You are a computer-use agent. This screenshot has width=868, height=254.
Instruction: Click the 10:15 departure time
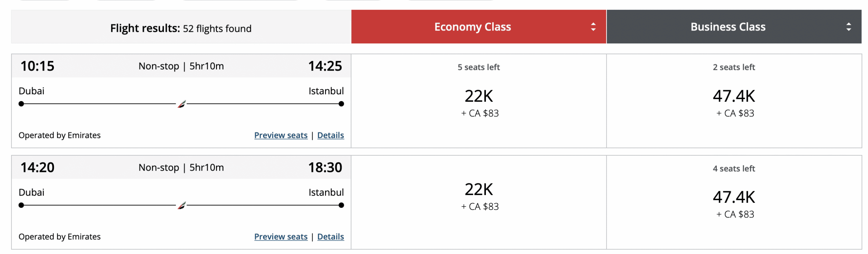click(x=37, y=66)
